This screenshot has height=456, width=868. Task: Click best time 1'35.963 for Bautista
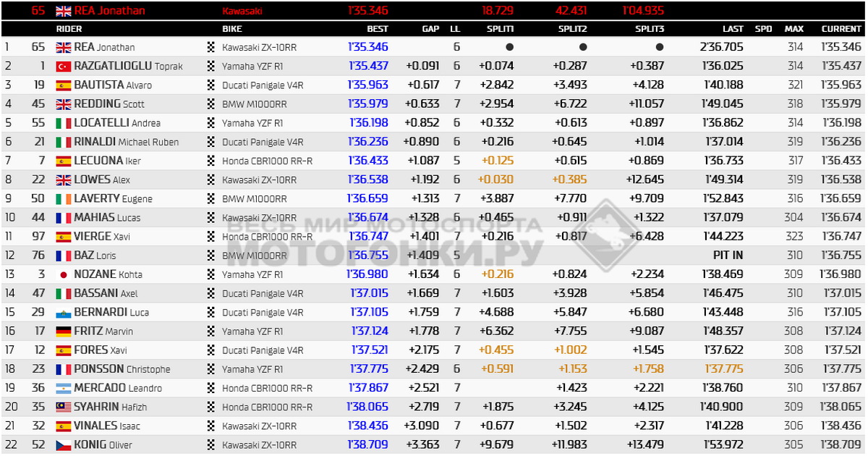pyautogui.click(x=368, y=85)
